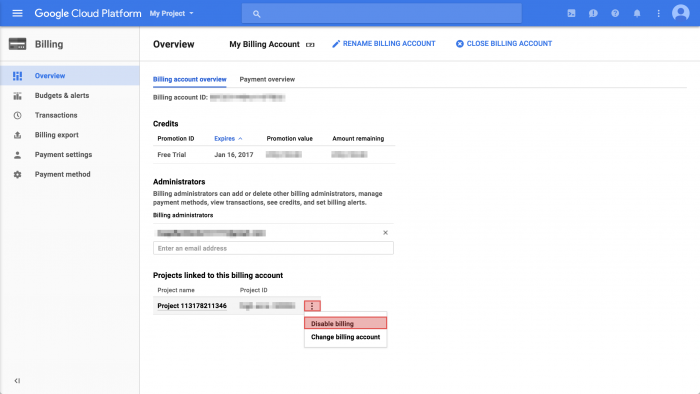Open the hamburger navigation menu
700x394 pixels.
point(17,13)
